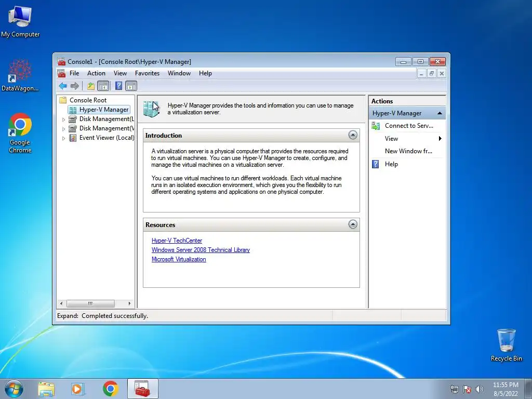Viewport: 532px width, 399px height.
Task: Open the View submenu in Actions pane
Action: point(407,138)
